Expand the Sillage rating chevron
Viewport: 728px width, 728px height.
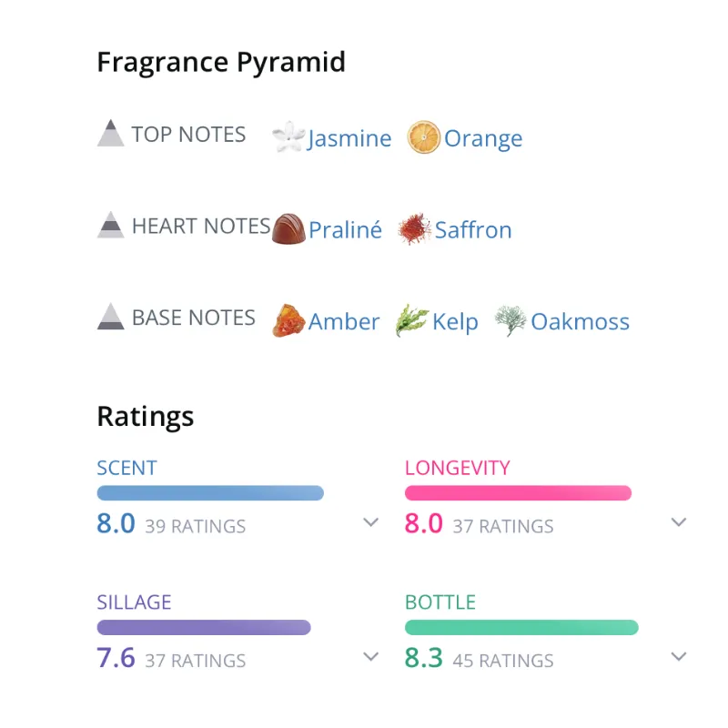370,656
